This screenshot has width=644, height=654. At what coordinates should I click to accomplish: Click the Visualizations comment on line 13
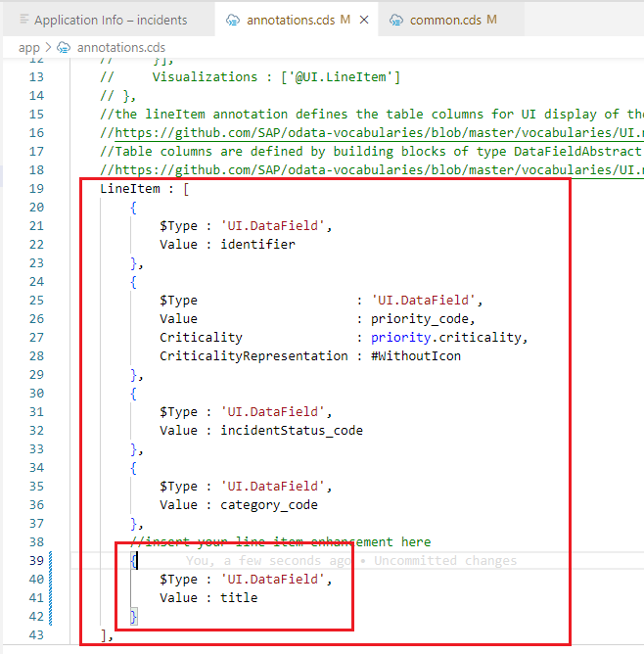click(x=251, y=77)
